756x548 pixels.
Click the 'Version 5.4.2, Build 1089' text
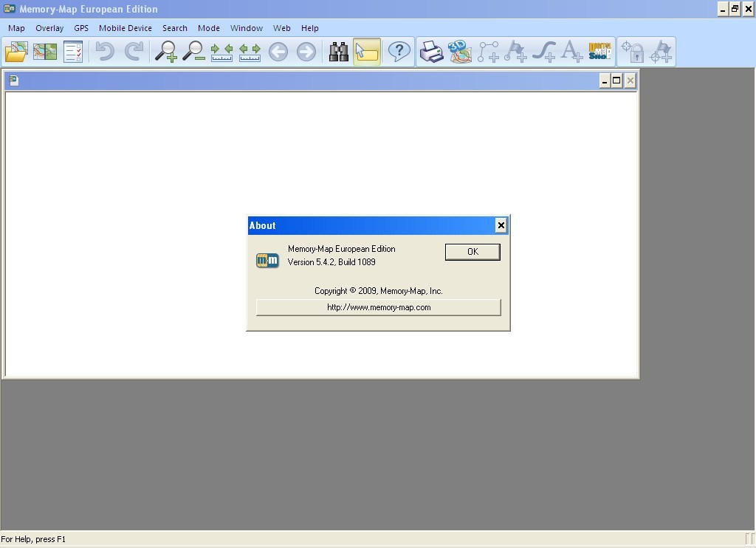331,262
